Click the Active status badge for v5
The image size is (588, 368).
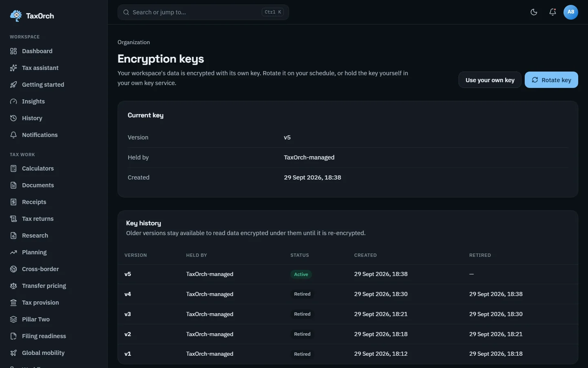point(301,274)
